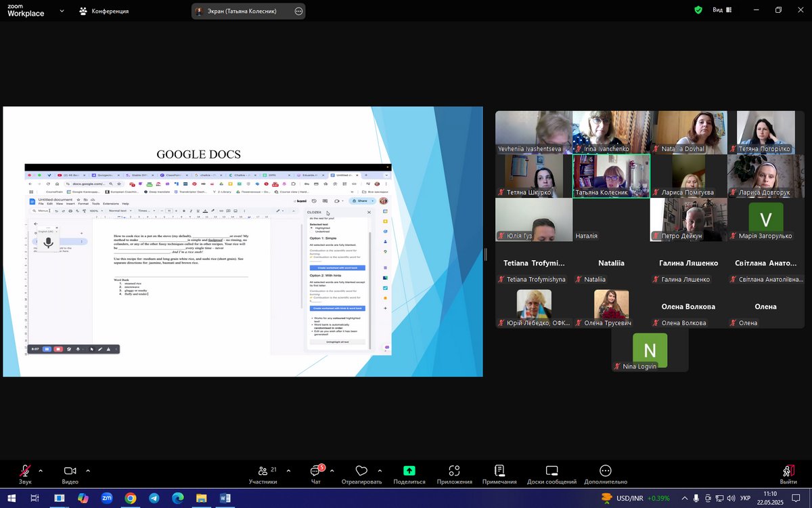Open the system tray volume icon
The image size is (812, 508).
coord(730,499)
